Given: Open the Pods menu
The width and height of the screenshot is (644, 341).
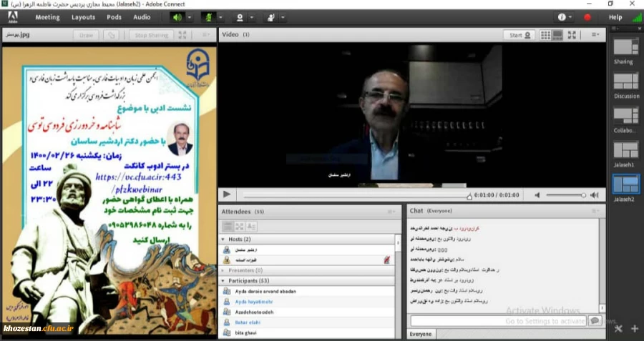Looking at the screenshot, I should click(114, 17).
